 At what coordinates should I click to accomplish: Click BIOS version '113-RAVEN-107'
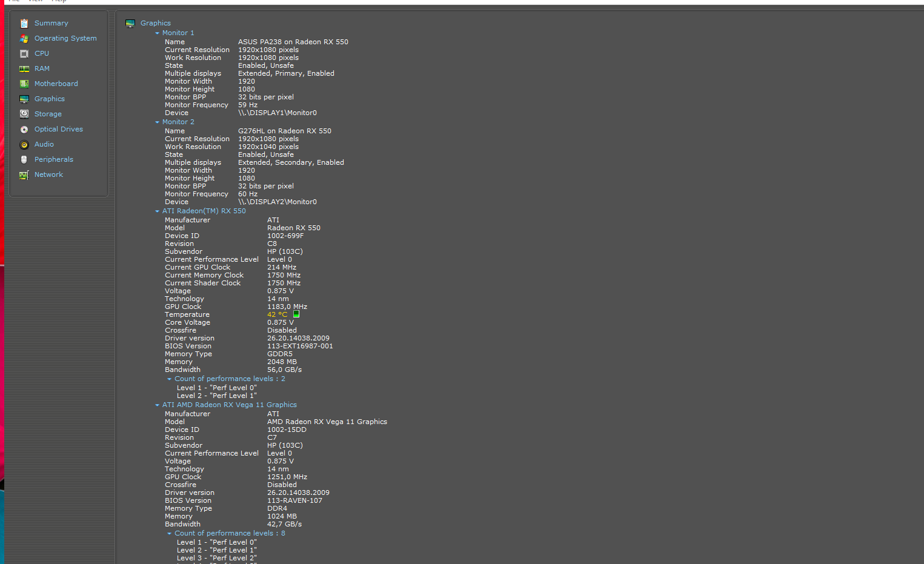point(294,500)
